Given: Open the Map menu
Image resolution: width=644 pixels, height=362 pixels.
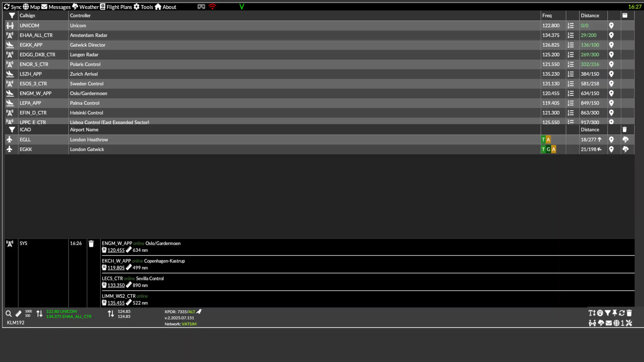Looking at the screenshot, I should coord(32,7).
